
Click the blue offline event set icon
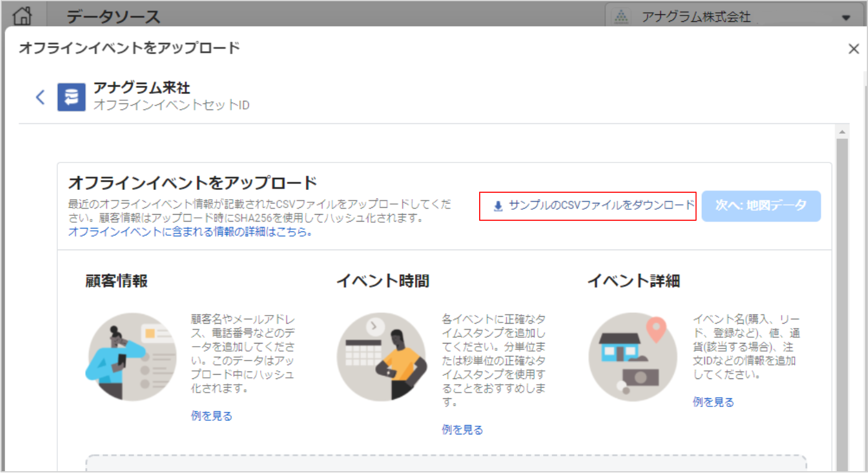coord(72,97)
